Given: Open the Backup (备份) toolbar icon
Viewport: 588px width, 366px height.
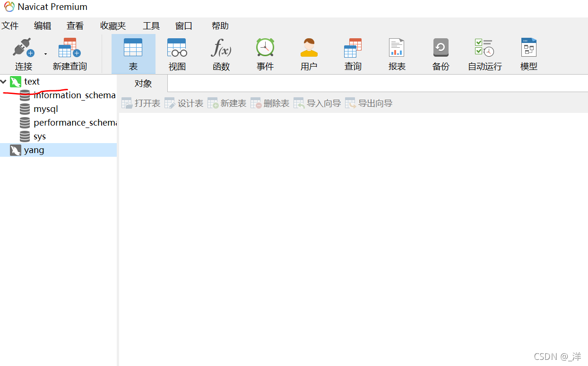Looking at the screenshot, I should tap(441, 48).
